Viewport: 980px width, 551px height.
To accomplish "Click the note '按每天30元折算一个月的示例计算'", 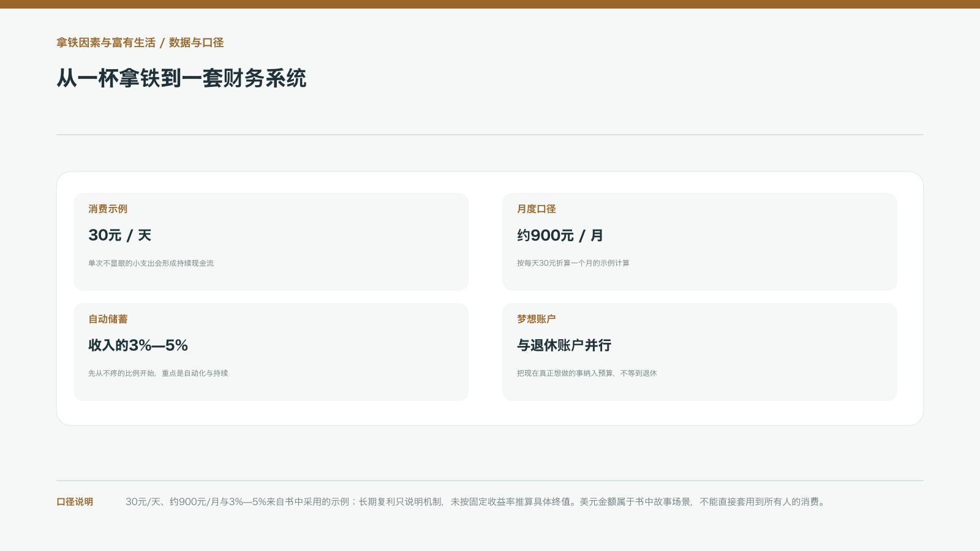I will tap(573, 263).
